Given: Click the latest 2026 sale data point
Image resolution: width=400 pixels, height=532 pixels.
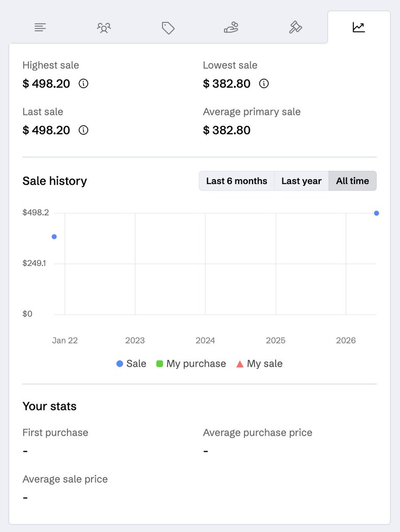Looking at the screenshot, I should click(376, 213).
